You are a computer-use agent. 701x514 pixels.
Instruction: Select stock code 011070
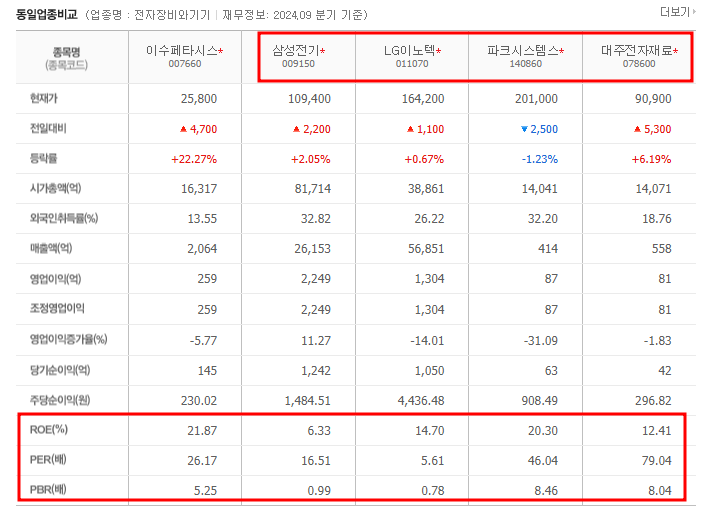coord(412,64)
